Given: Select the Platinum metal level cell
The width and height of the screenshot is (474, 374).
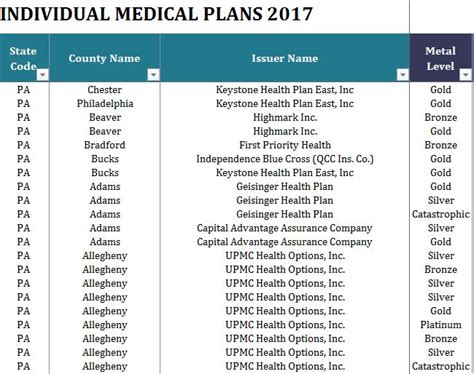Looking at the screenshot, I should [x=441, y=325].
